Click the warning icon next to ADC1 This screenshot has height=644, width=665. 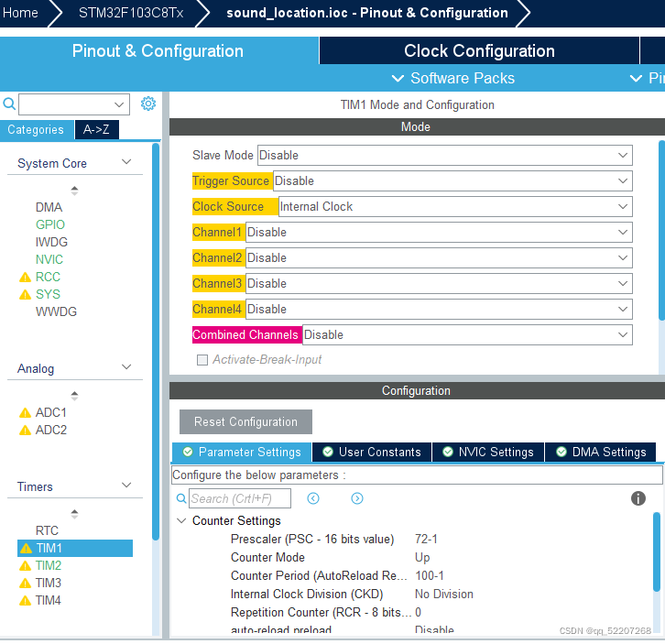pyautogui.click(x=25, y=412)
